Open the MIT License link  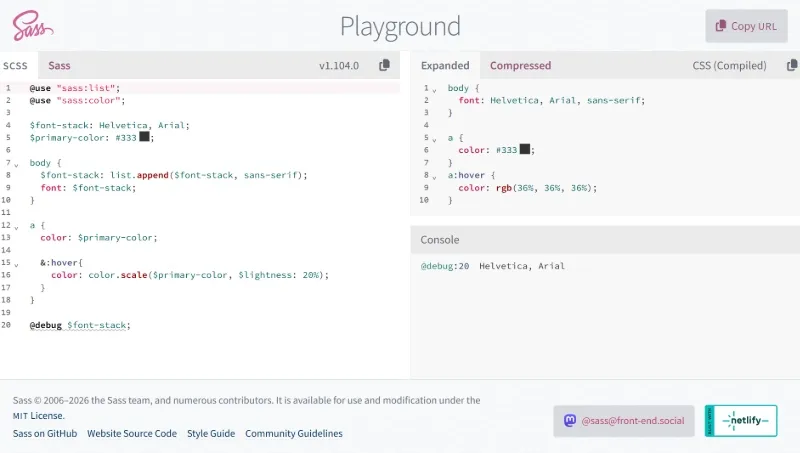coord(39,416)
